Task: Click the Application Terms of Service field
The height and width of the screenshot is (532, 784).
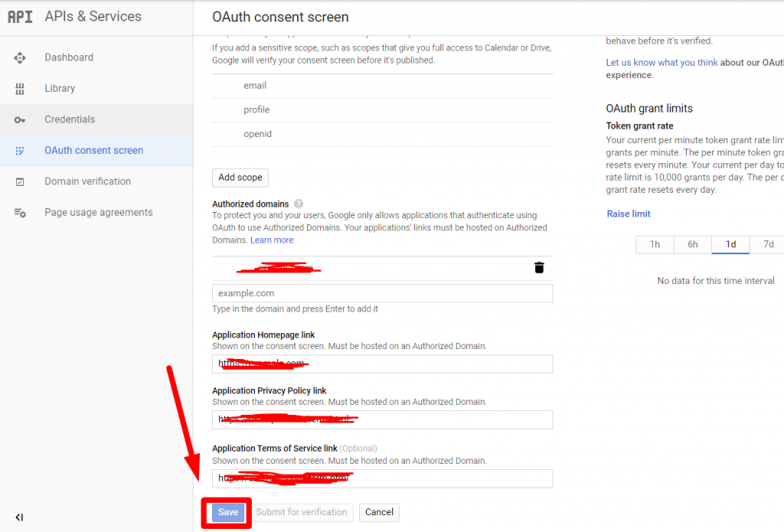Action: (x=383, y=478)
